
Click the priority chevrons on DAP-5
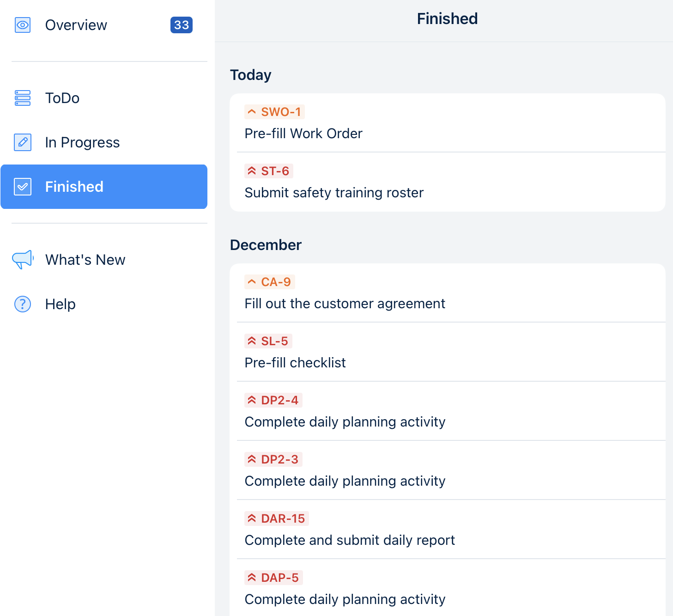(x=252, y=577)
